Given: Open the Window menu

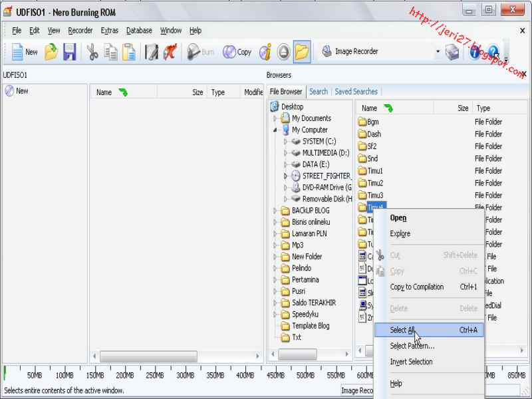Looking at the screenshot, I should [171, 31].
